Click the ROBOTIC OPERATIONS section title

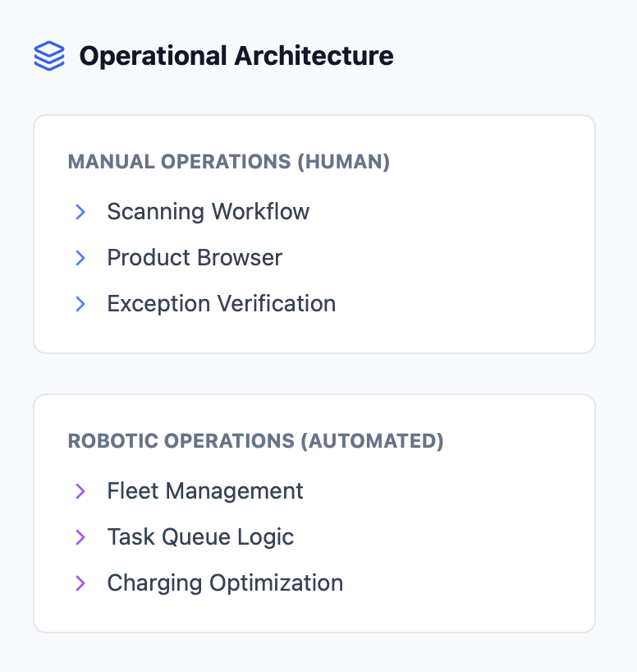pyautogui.click(x=182, y=441)
